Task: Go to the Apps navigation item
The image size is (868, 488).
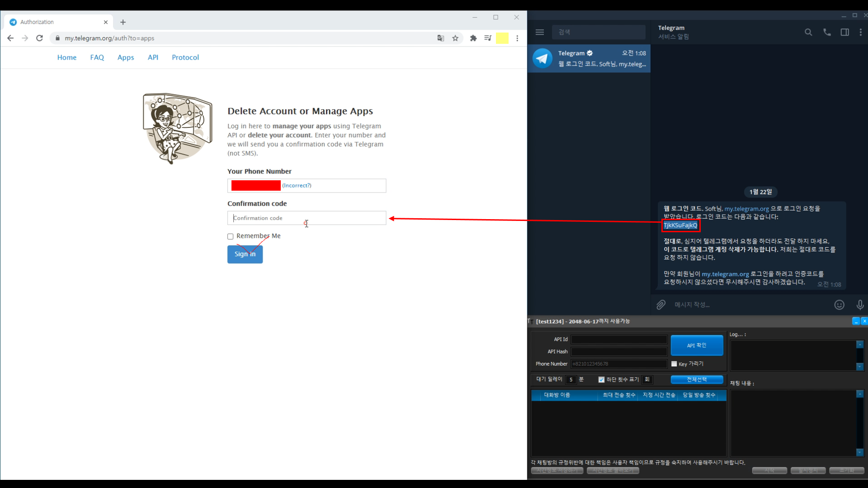Action: (126, 57)
